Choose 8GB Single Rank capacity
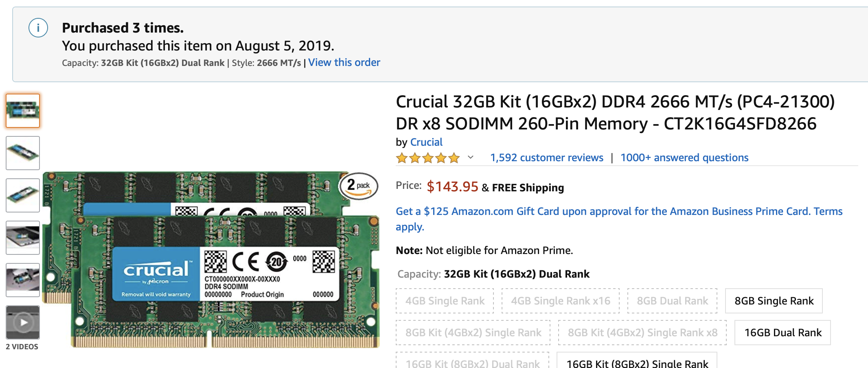Screen dimensions: 868x368 774,301
